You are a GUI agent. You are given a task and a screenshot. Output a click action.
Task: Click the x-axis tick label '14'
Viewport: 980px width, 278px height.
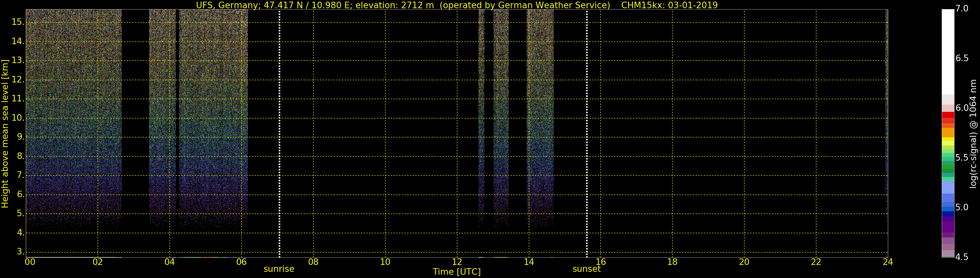click(529, 262)
